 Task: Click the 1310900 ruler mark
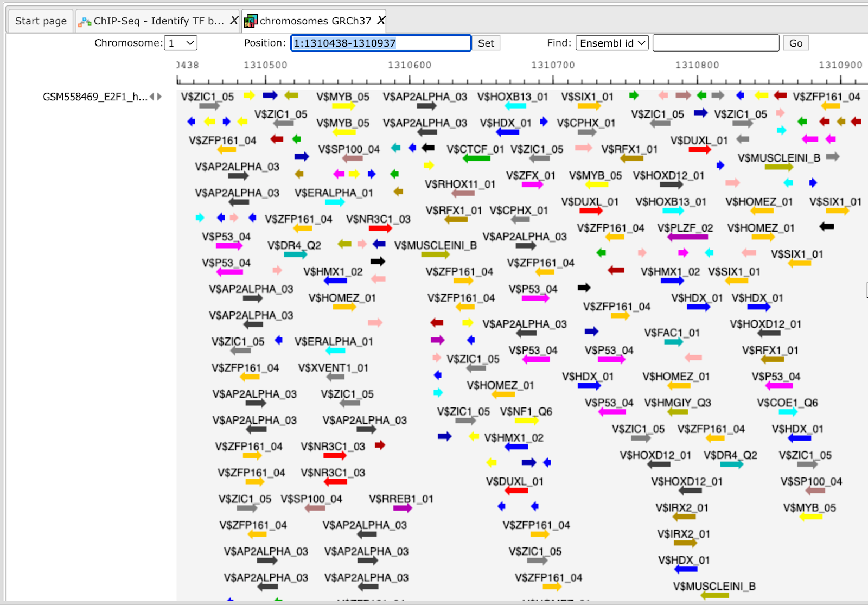click(840, 65)
